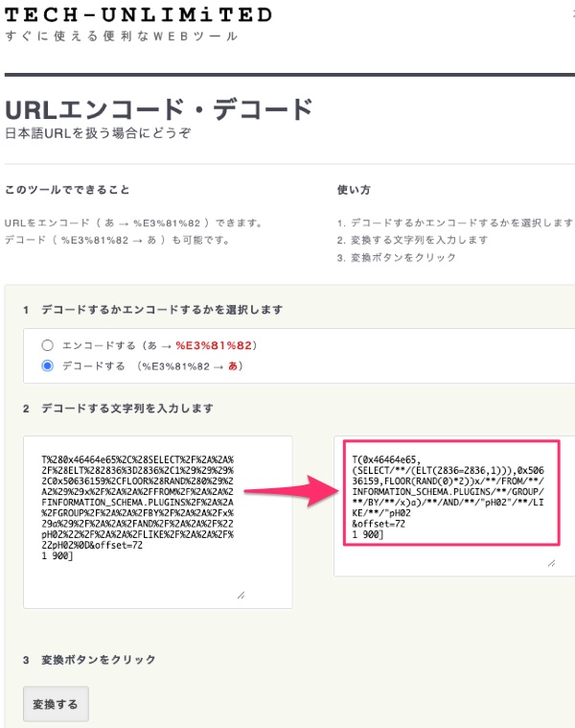Click step 1 section title about selecting mode
The image size is (575, 728).
point(153,310)
